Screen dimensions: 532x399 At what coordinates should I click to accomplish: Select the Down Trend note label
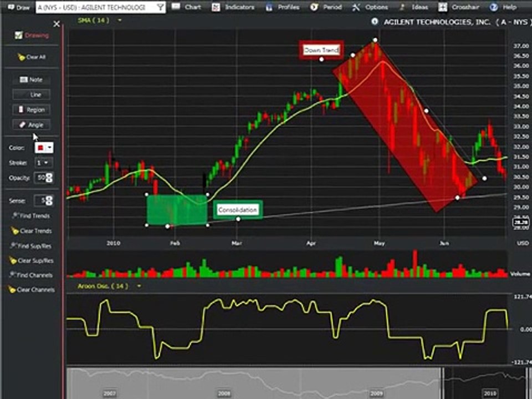pos(321,50)
